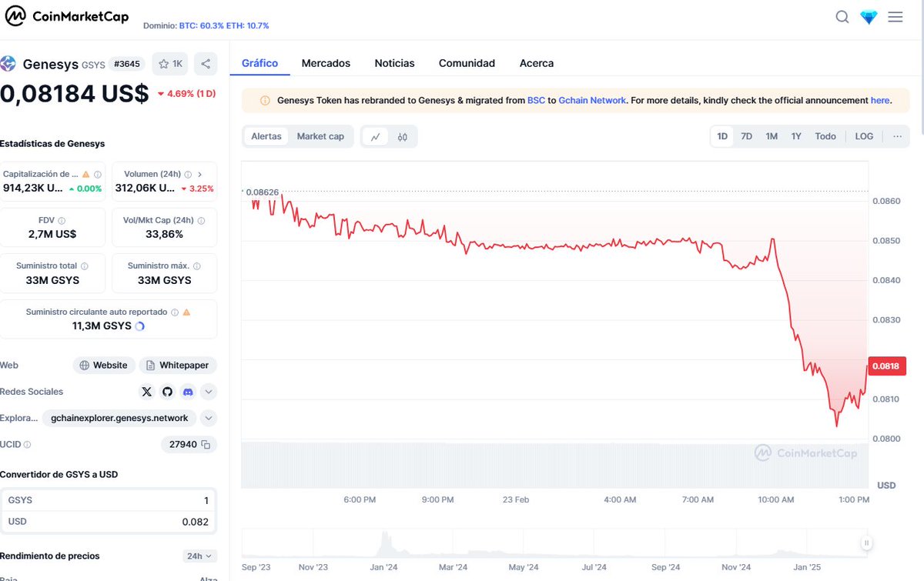Screen dimensions: 924x581
Task: Open the Genesys X (Twitter) profile icon
Action: coord(146,392)
